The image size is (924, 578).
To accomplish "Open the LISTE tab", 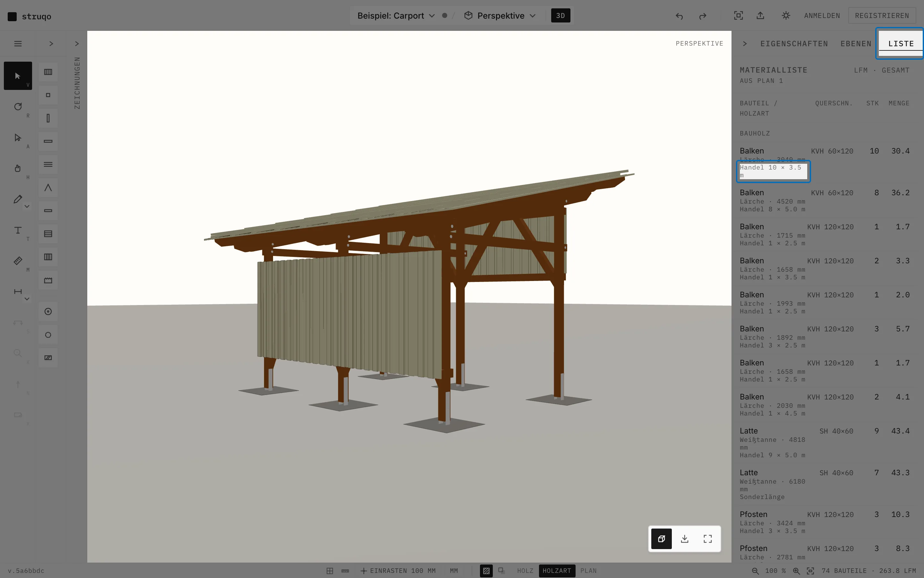I will [901, 44].
